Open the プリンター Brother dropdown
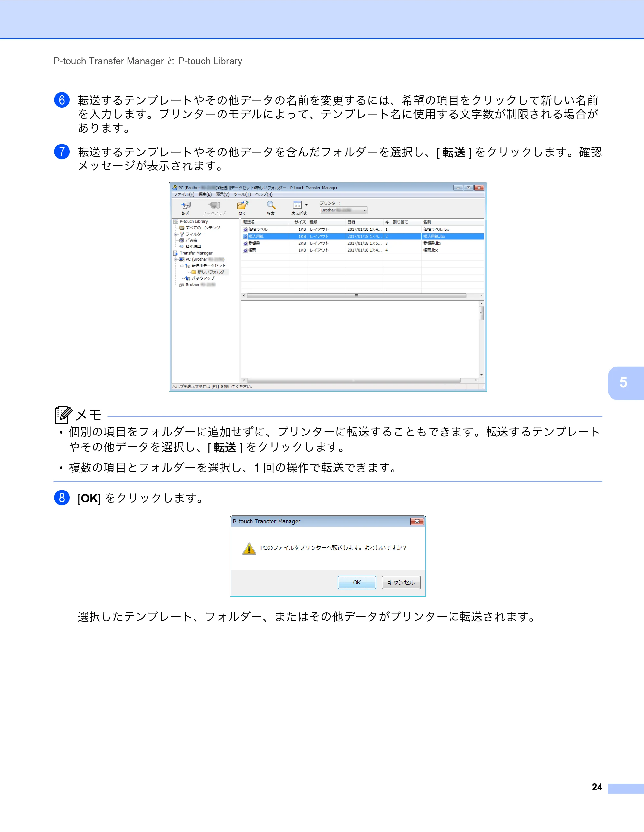The height and width of the screenshot is (832, 644). coord(343,210)
